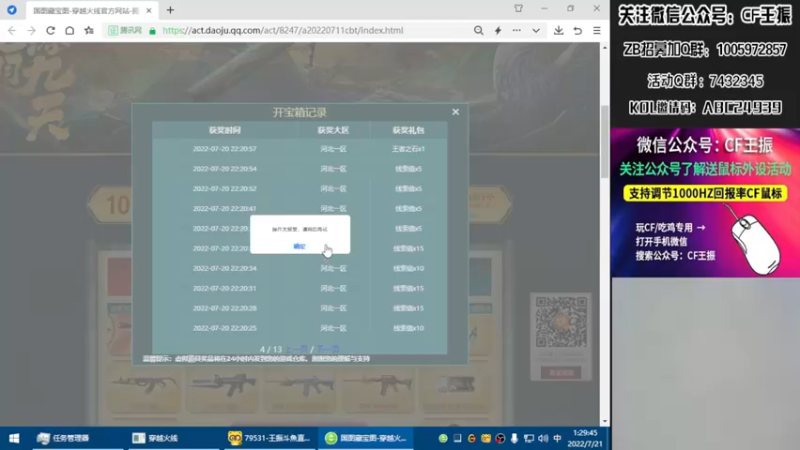
Task: Open the three-dot more options icon
Action: (x=517, y=31)
